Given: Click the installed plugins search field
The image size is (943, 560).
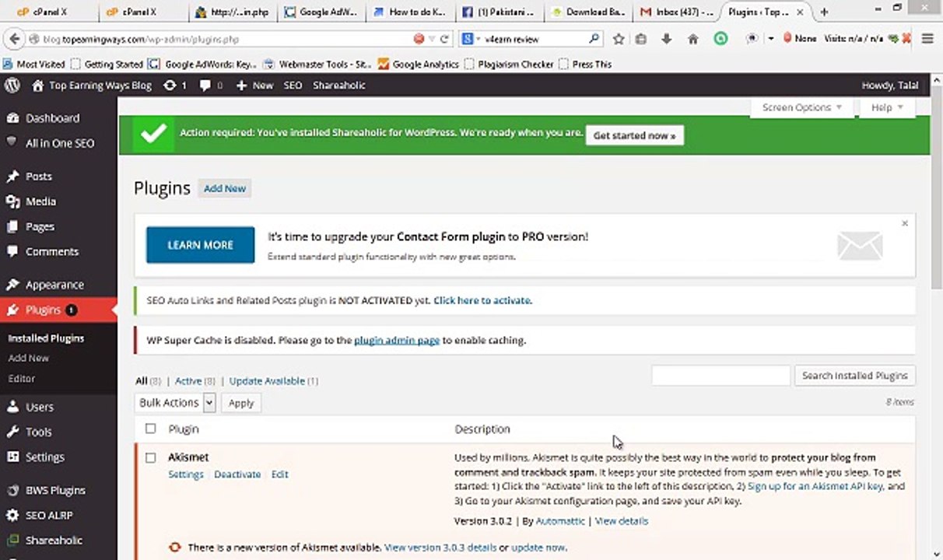Looking at the screenshot, I should coord(720,376).
